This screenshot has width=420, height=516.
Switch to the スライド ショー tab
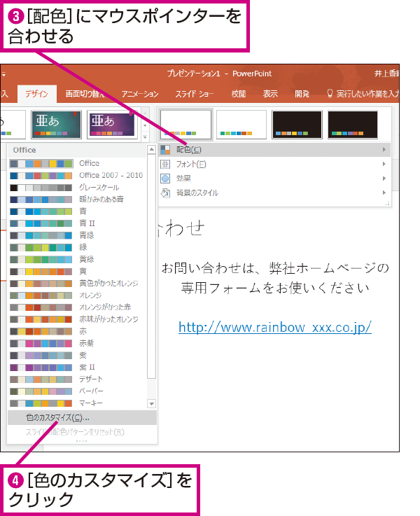click(195, 94)
